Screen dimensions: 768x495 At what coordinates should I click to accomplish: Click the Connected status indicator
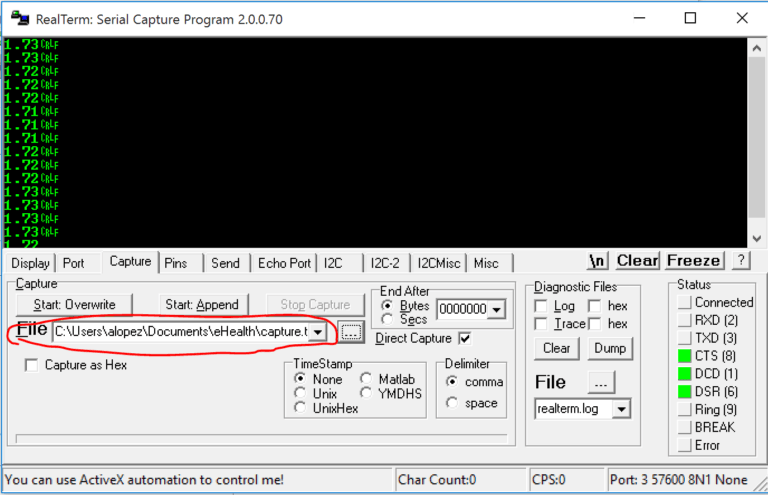[684, 303]
